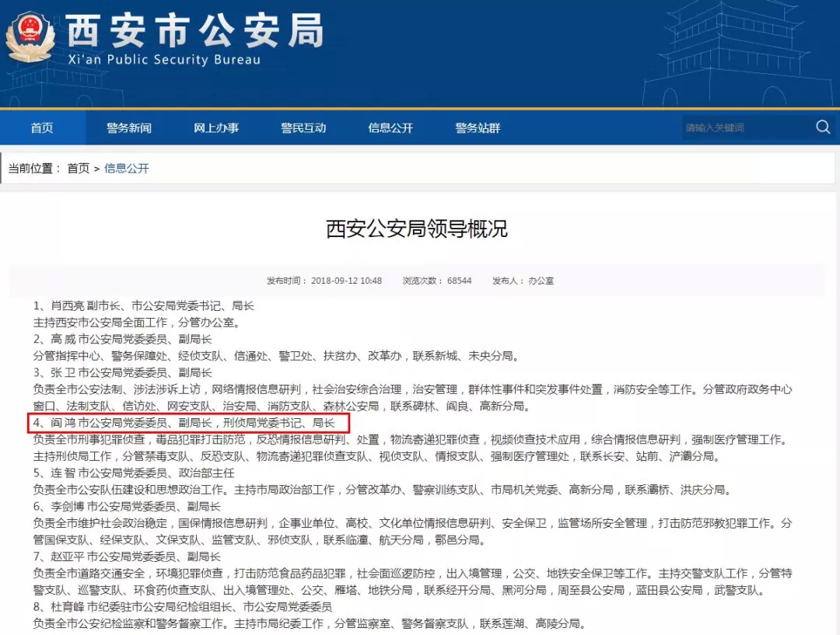Click the police badge emblem logo
This screenshot has height=635, width=840.
pyautogui.click(x=30, y=37)
